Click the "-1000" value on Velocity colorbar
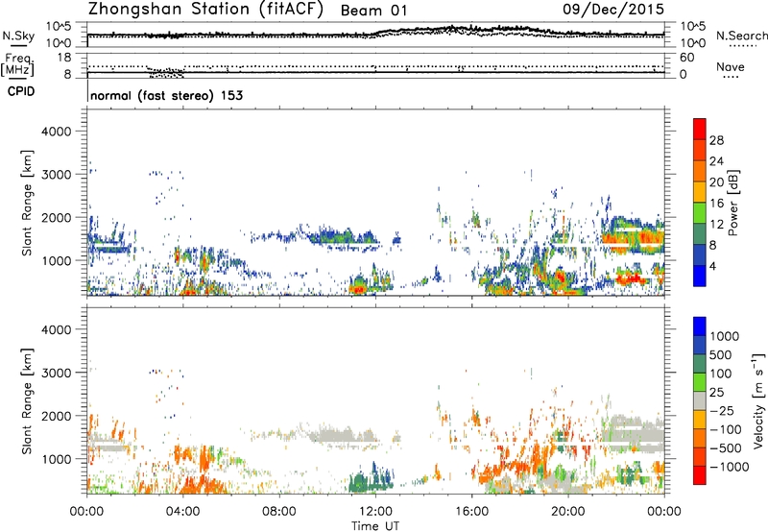 coord(730,467)
